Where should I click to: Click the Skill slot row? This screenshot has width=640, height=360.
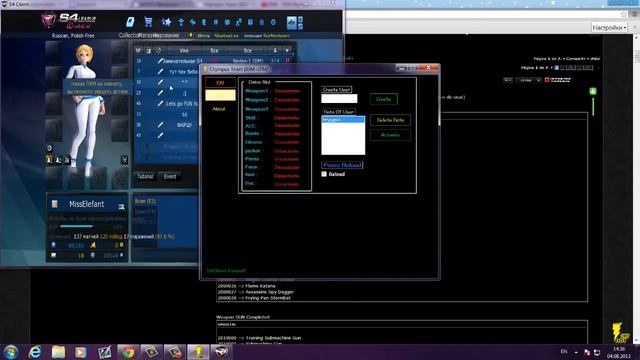coord(273,118)
